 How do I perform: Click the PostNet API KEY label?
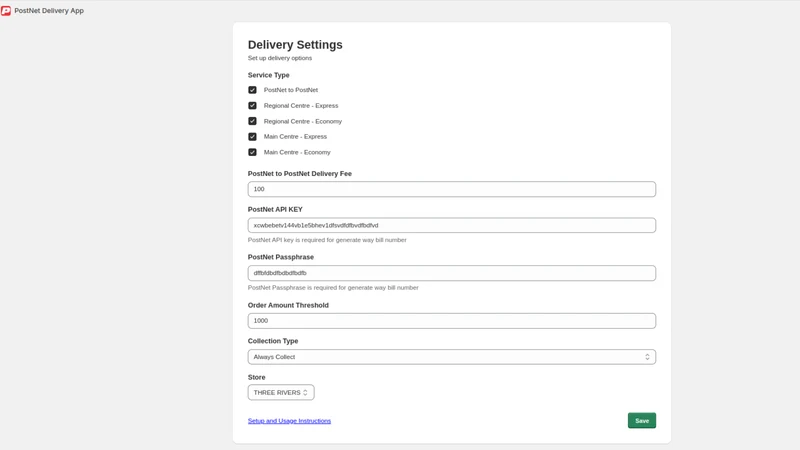tap(275, 209)
